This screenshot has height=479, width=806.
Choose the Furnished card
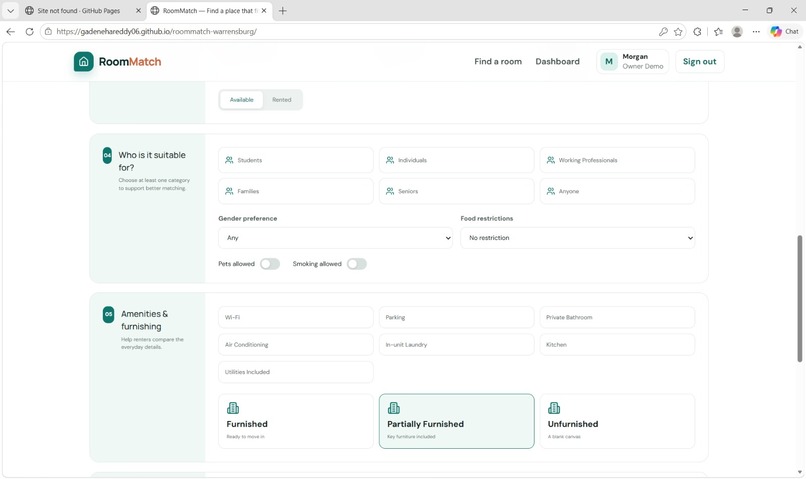click(x=296, y=421)
